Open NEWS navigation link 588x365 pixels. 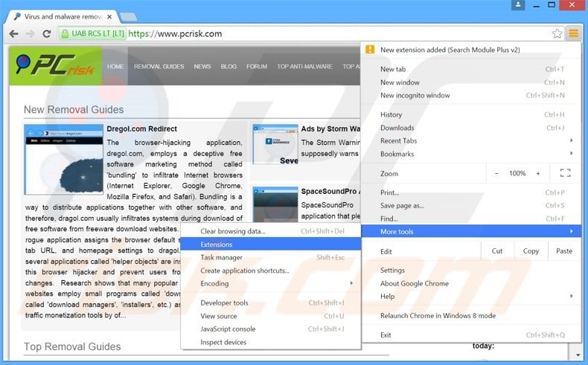pos(202,66)
